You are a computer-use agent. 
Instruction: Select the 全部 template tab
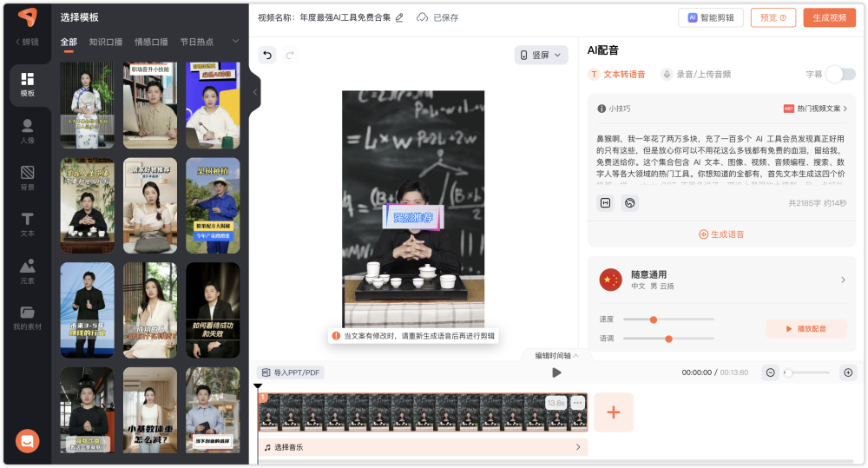click(69, 42)
